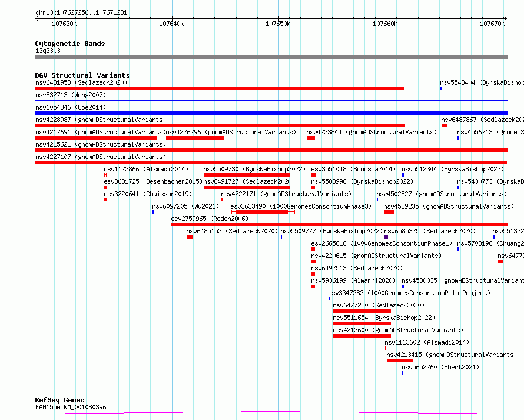Open nsv5509777 (ByrskaBishop2022) label
This screenshot has width=524, height=420.
coord(331,231)
